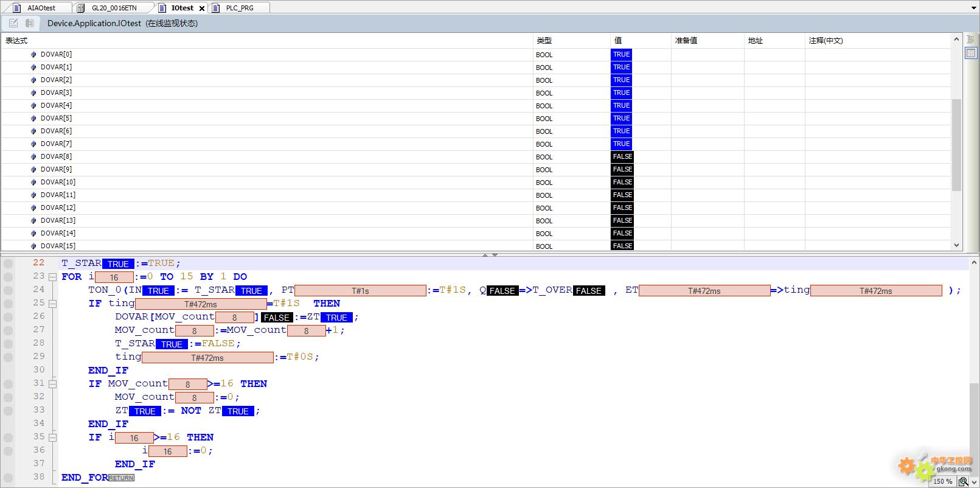Click the 150 % zoom level button
Image resolution: width=980 pixels, height=488 pixels.
(x=942, y=481)
